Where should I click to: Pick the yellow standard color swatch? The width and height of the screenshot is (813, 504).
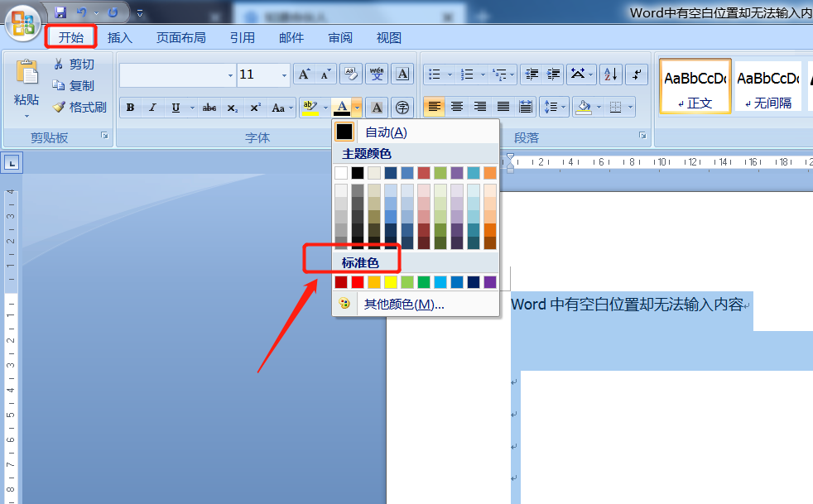tap(391, 282)
